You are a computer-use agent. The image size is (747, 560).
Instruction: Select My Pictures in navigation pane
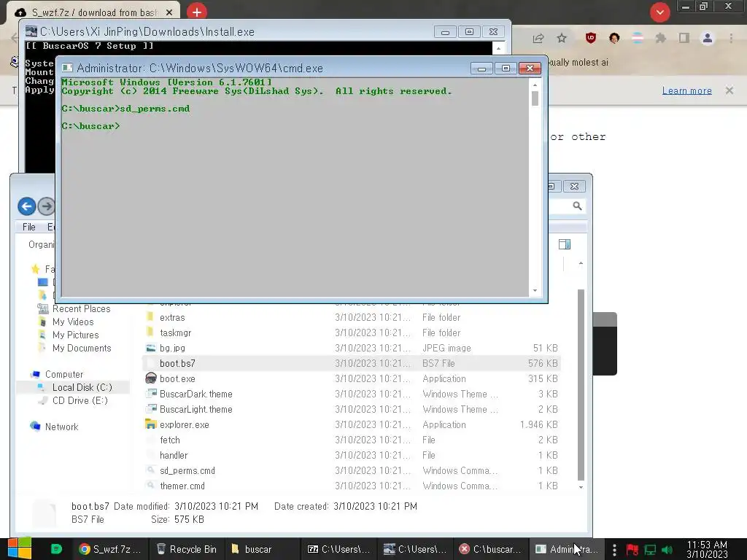(x=75, y=335)
